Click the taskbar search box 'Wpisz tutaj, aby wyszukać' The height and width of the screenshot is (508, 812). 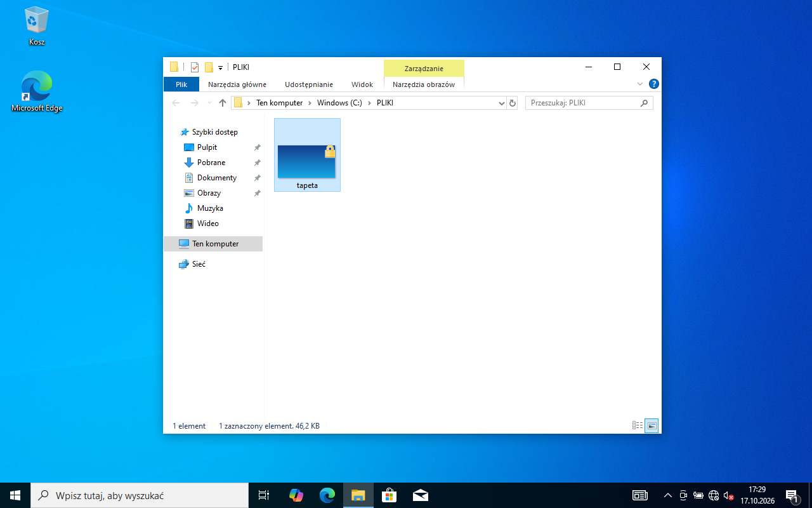click(140, 495)
